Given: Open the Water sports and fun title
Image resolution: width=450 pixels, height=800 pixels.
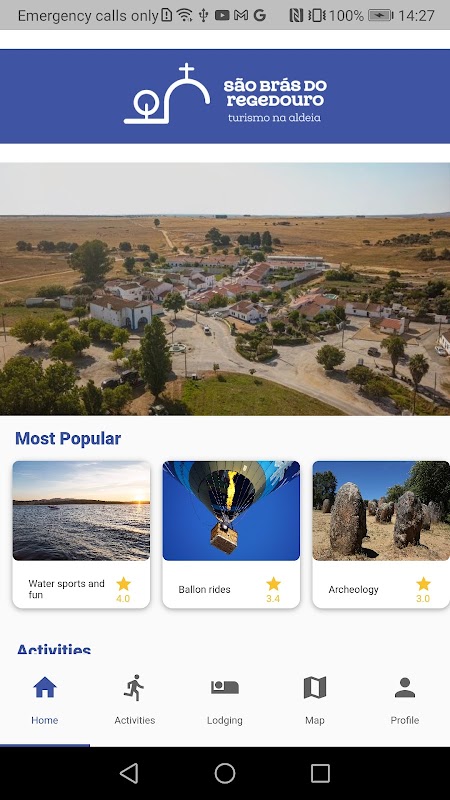Looking at the screenshot, I should coord(66,589).
